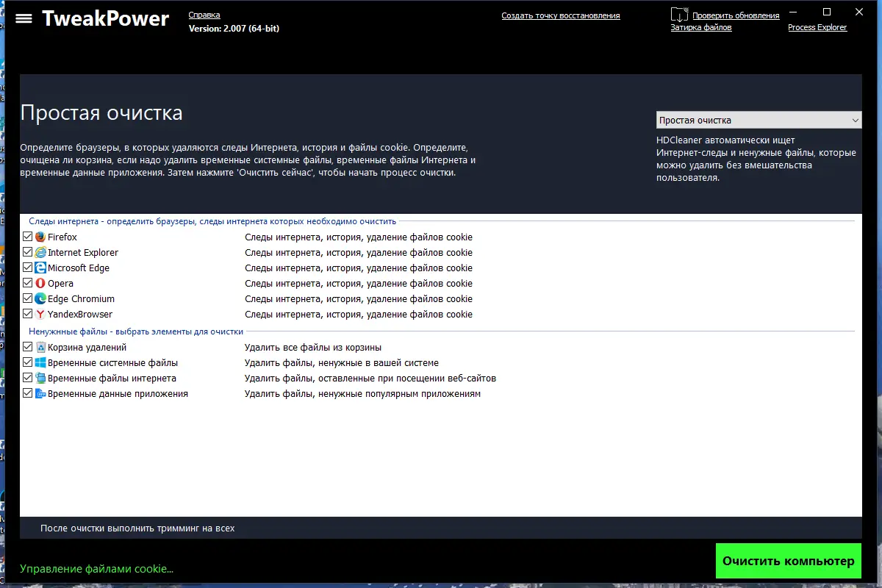Click the Очистить компьютер button

789,561
